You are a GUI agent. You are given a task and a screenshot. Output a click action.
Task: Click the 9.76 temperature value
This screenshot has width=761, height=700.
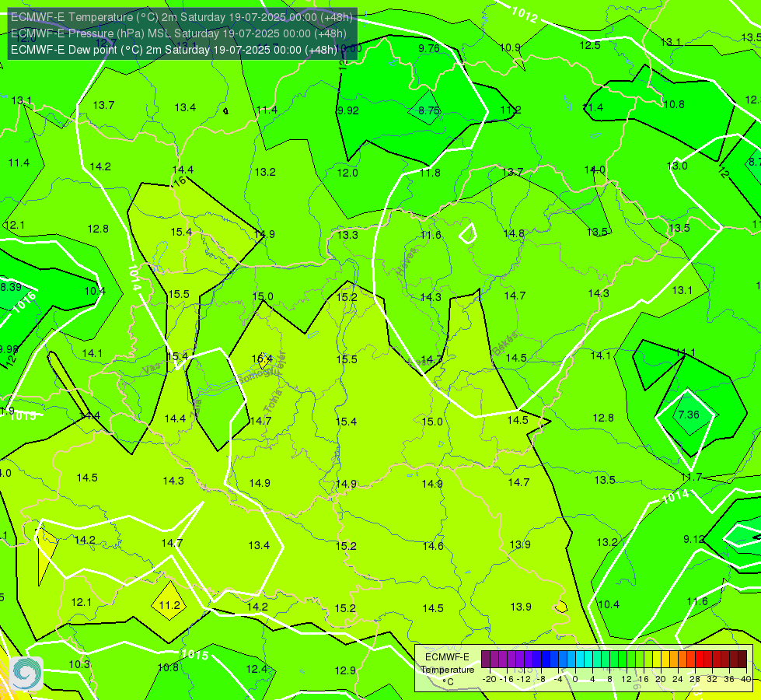coord(429,48)
